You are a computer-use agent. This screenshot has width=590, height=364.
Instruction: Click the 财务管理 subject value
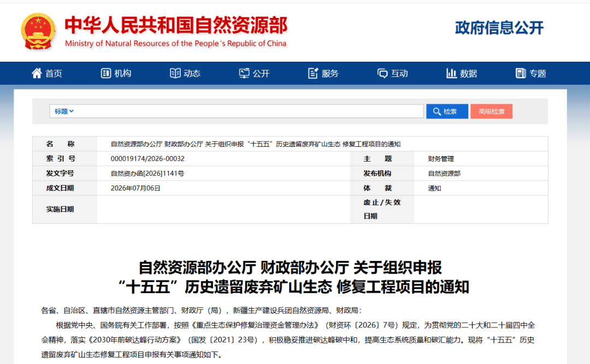[441, 159]
